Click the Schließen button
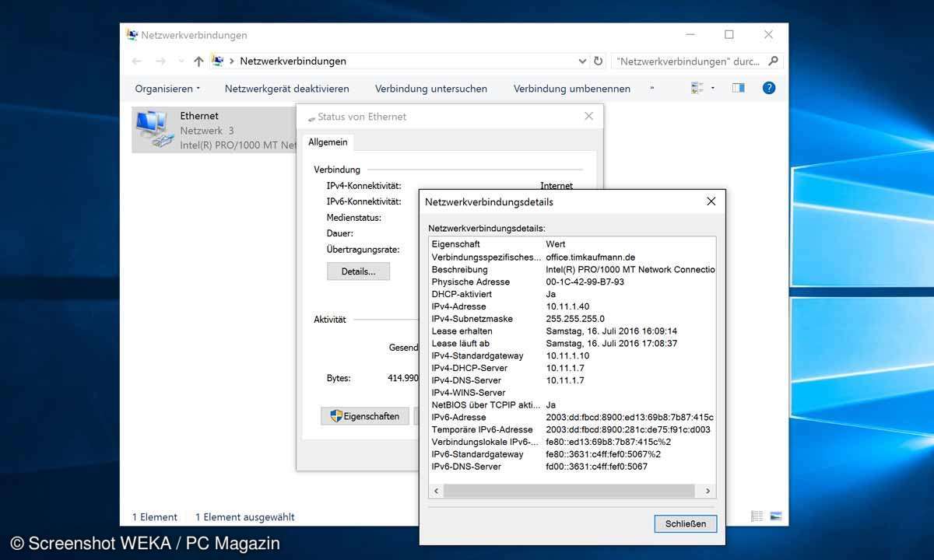Image resolution: width=934 pixels, height=560 pixels. tap(686, 523)
